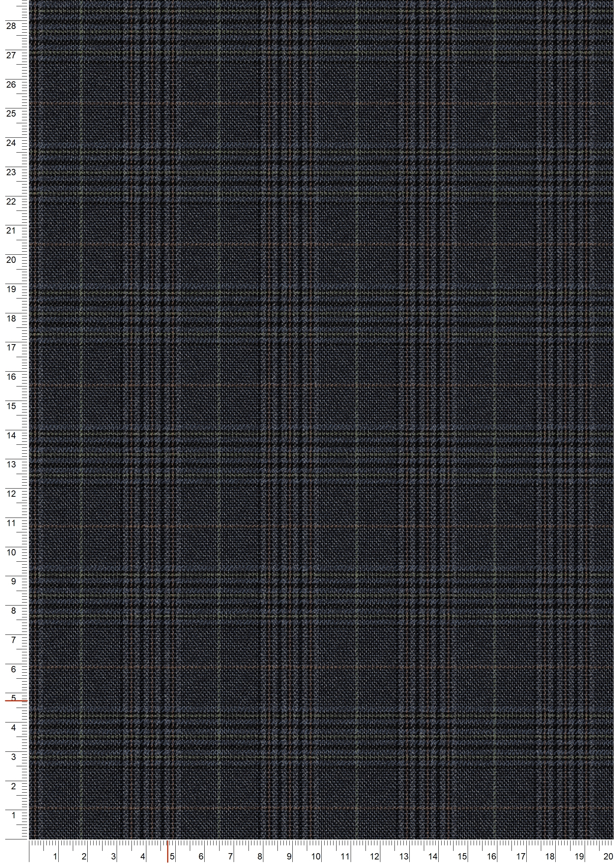Select the 26 label on the vertical ruler

[x=12, y=85]
